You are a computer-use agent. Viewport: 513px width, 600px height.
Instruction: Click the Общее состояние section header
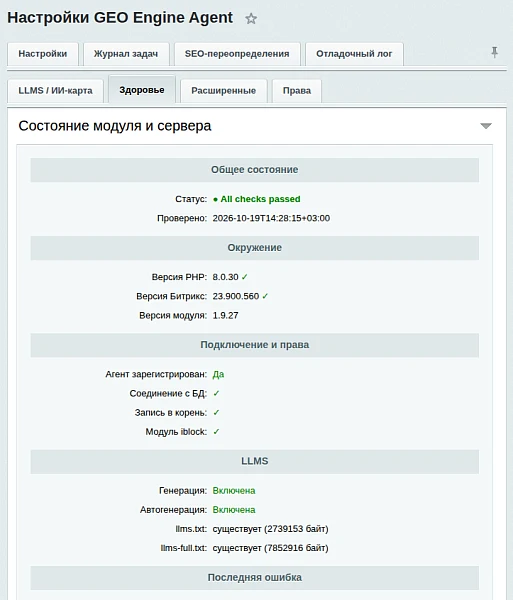click(255, 170)
